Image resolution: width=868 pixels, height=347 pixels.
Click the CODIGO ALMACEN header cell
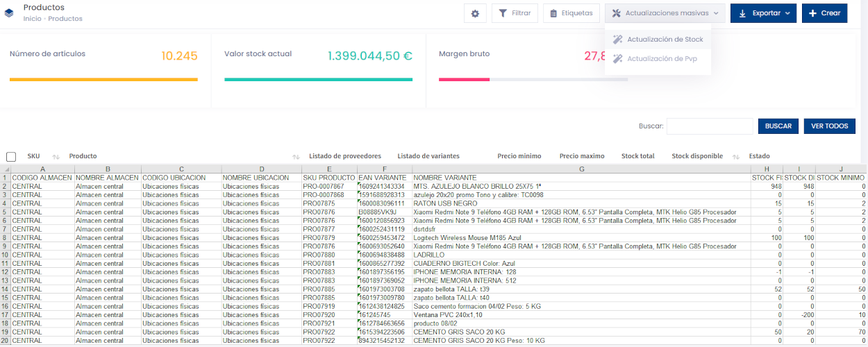[x=42, y=178]
